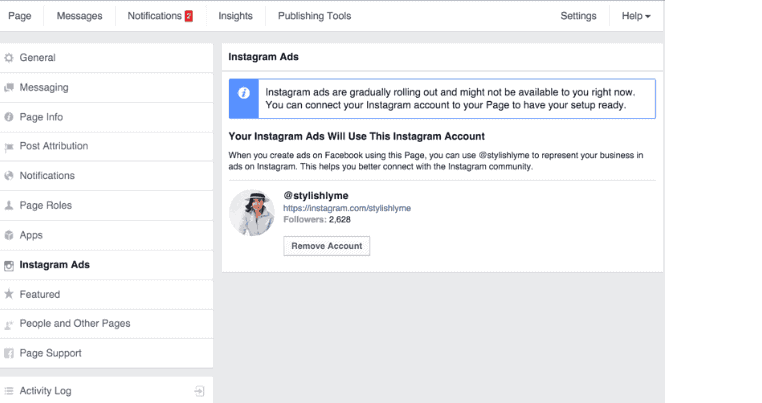Viewport: 762px width, 403px height.
Task: Open Notifications settings in sidebar
Action: (106, 176)
